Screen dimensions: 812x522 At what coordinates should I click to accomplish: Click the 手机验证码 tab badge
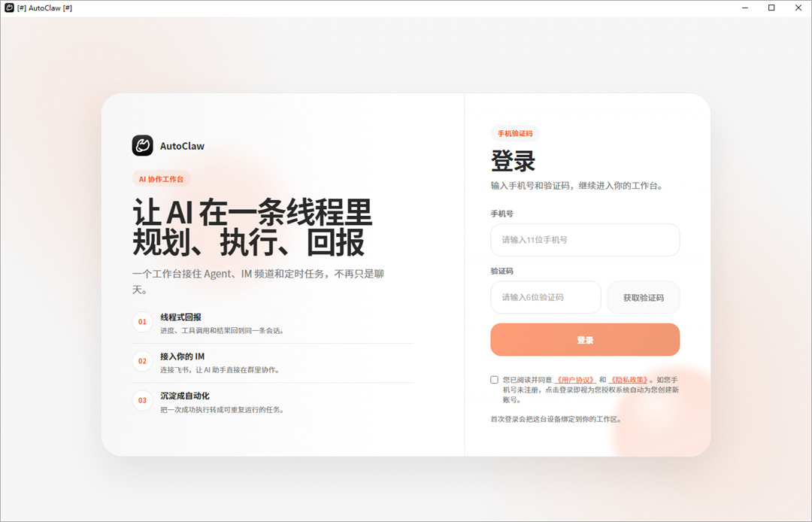[x=515, y=133]
